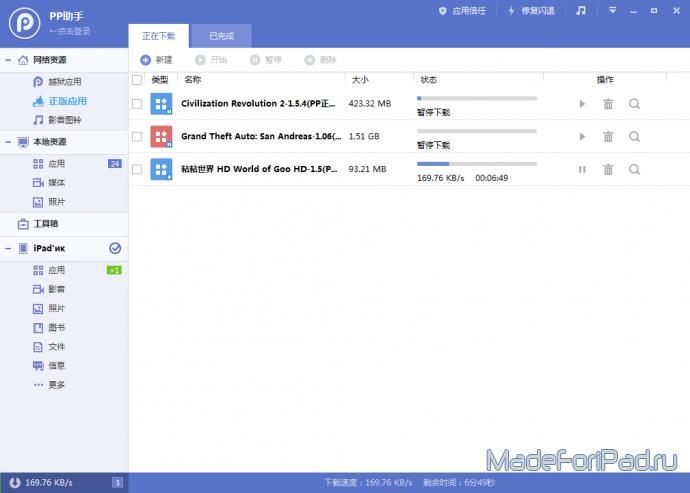Click the PP助手 logo icon

point(24,20)
